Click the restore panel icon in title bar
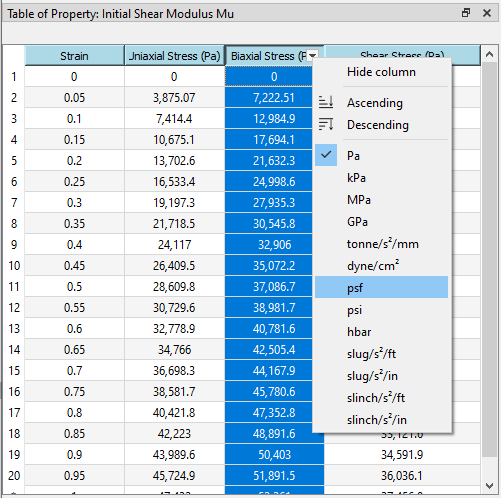501x498 pixels. coord(466,13)
